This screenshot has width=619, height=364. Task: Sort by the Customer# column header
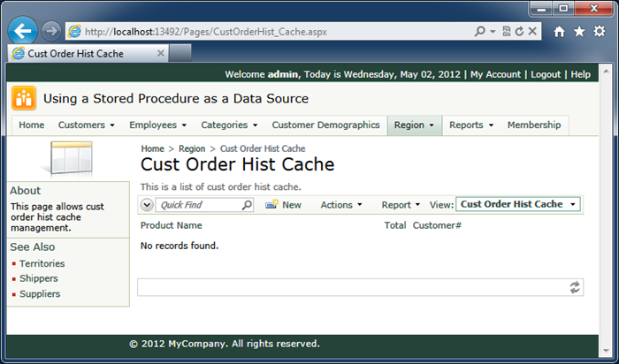437,225
